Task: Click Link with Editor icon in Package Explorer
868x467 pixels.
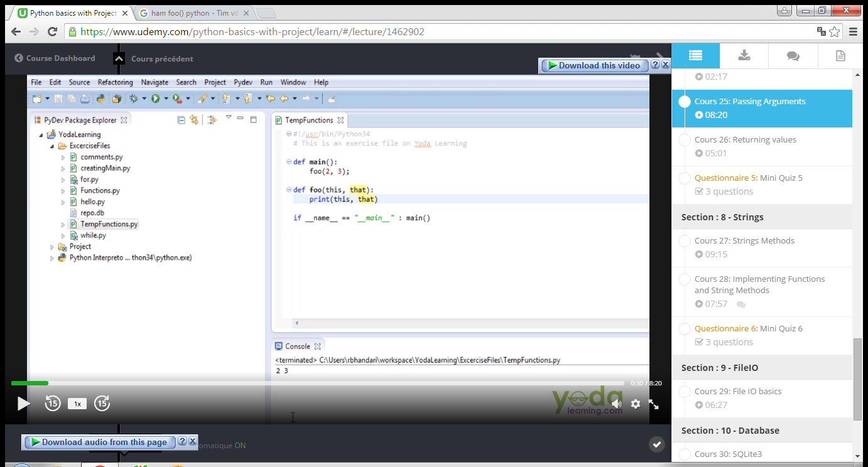Action: (194, 120)
